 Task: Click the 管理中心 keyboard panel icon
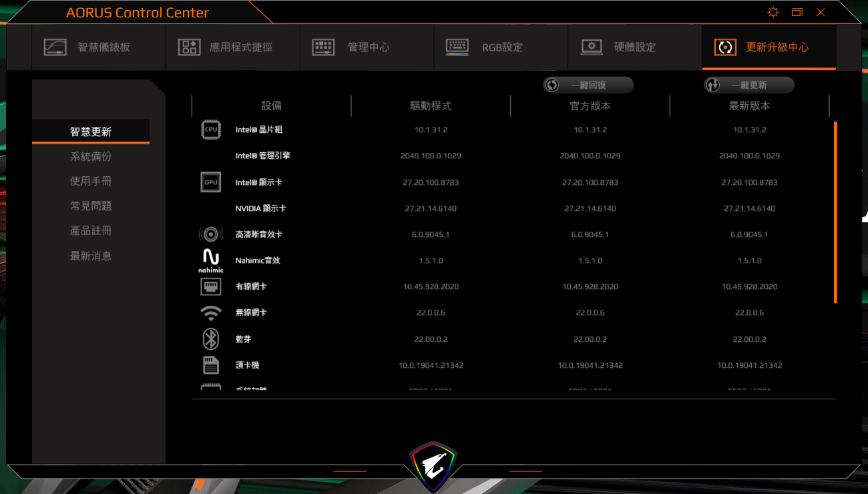point(323,47)
